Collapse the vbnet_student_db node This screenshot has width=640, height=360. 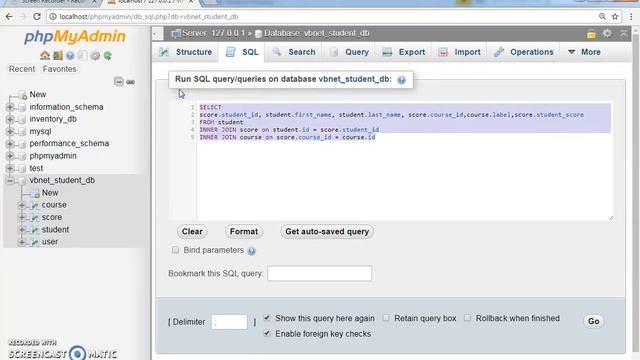tap(10, 180)
